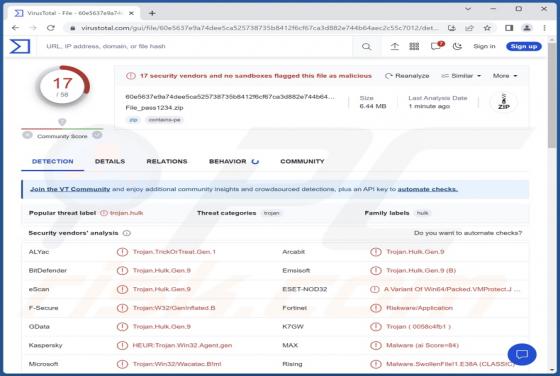Open the COMMUNITY tab
Image resolution: width=560 pixels, height=376 pixels.
(302, 161)
